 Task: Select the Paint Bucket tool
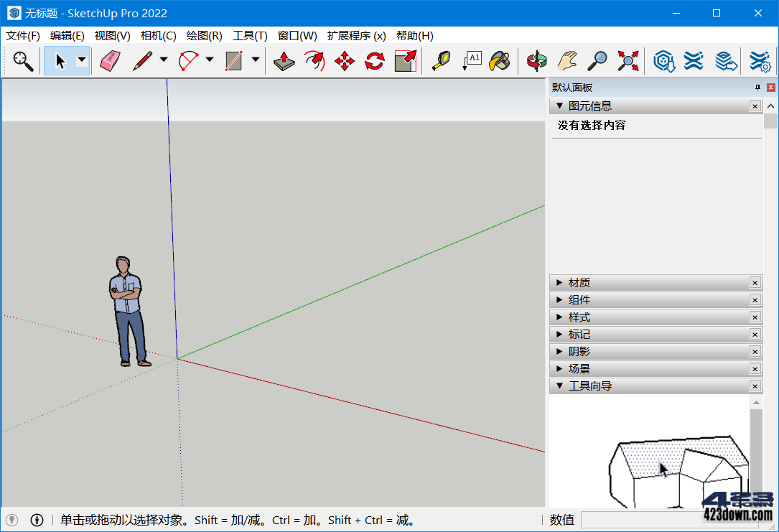[500, 61]
